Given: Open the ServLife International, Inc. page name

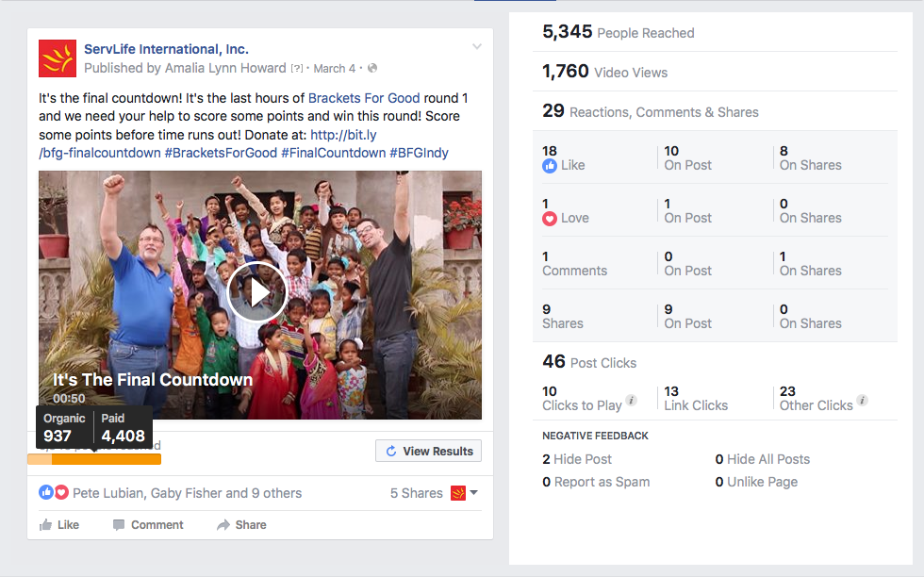Looking at the screenshot, I should 166,49.
